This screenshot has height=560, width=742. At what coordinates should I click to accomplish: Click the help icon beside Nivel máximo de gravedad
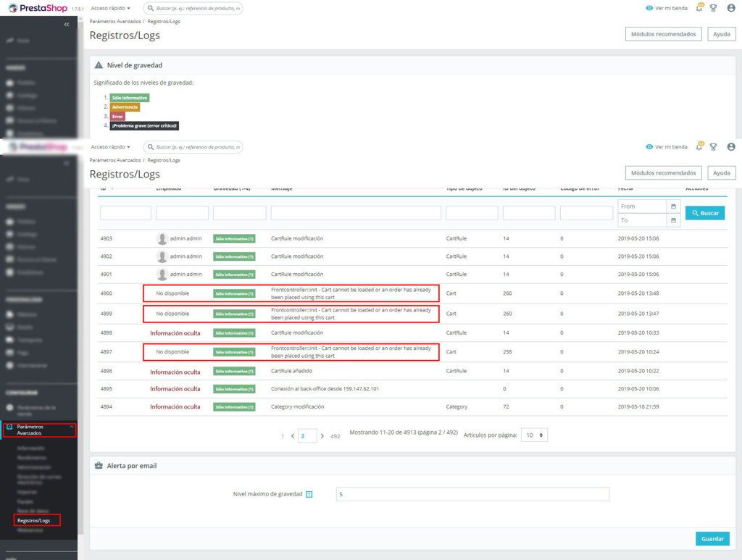pos(309,494)
